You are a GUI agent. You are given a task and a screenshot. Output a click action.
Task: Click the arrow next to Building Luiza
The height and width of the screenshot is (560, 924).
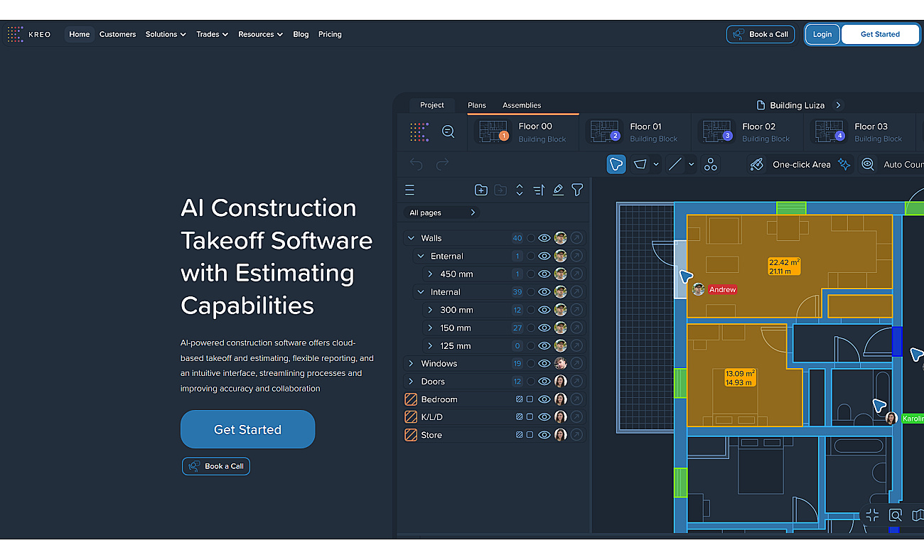click(838, 105)
